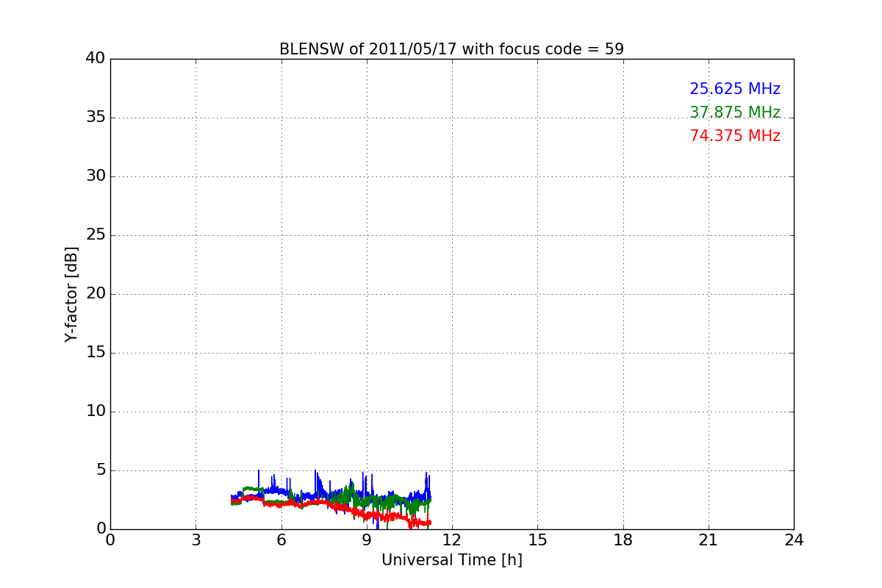Click the y-axis tick label 30

coord(96,176)
